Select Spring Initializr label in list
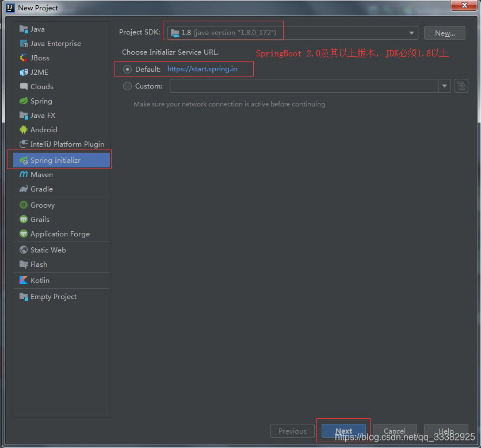 (56, 160)
